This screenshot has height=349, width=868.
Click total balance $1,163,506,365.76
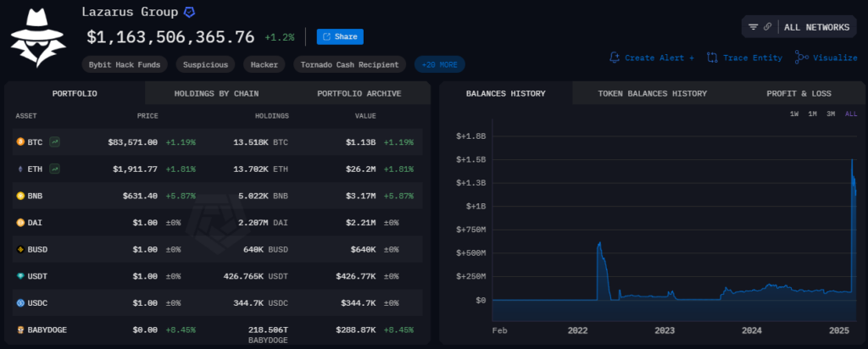(x=170, y=37)
